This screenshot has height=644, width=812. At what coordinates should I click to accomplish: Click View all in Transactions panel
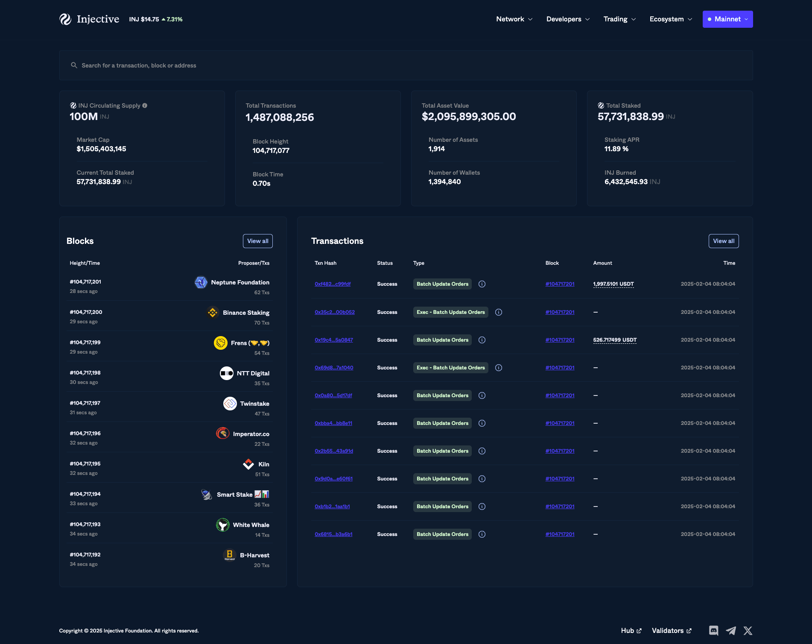pos(724,241)
